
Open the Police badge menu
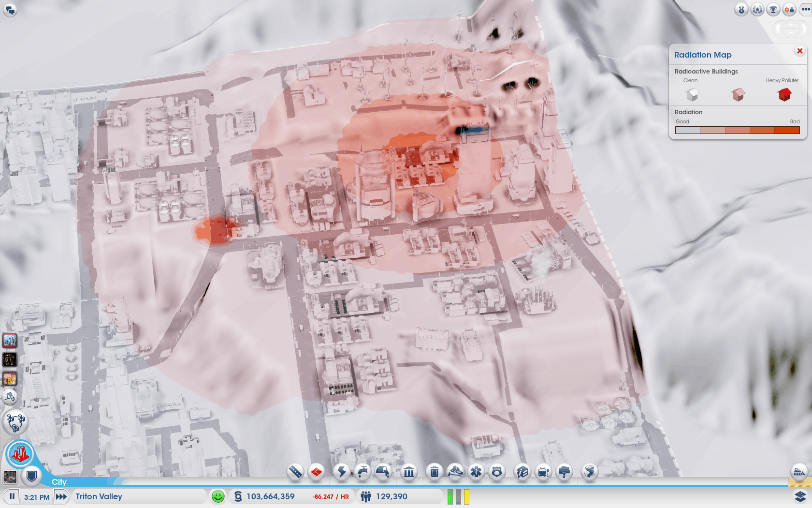click(497, 471)
